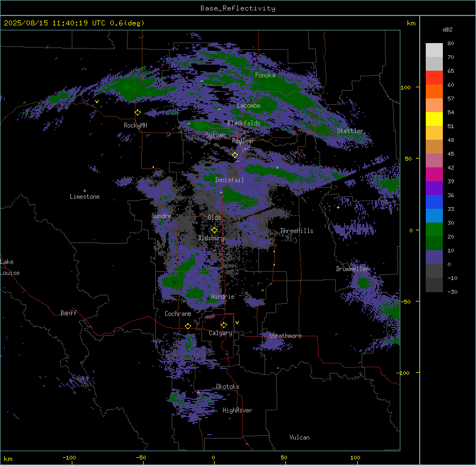Click the km unit label at the bottom left

pyautogui.click(x=8, y=458)
